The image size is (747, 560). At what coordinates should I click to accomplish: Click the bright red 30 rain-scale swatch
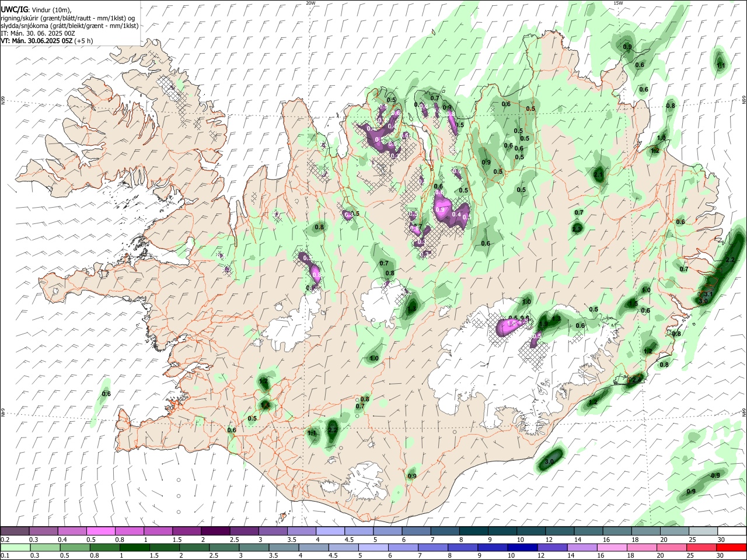pos(731,548)
